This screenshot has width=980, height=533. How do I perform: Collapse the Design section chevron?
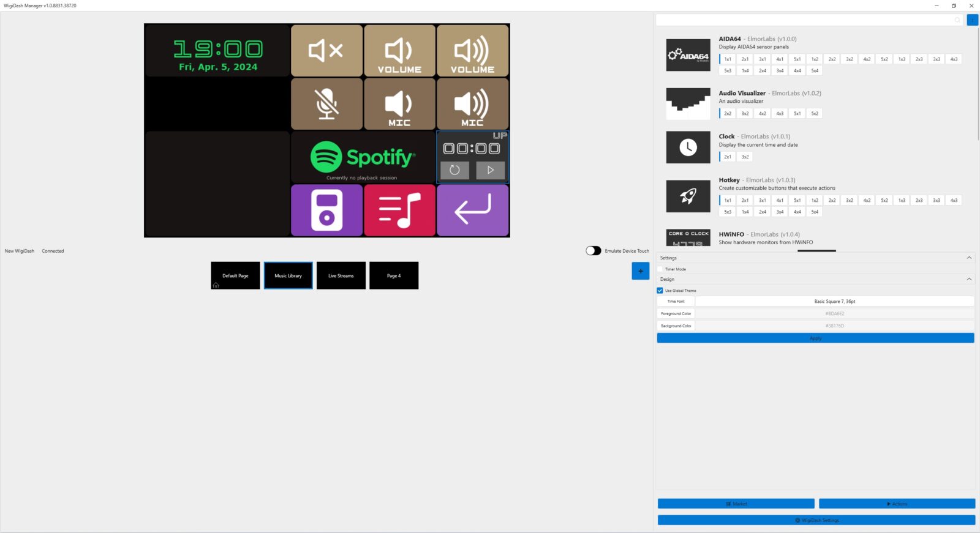[x=969, y=279]
